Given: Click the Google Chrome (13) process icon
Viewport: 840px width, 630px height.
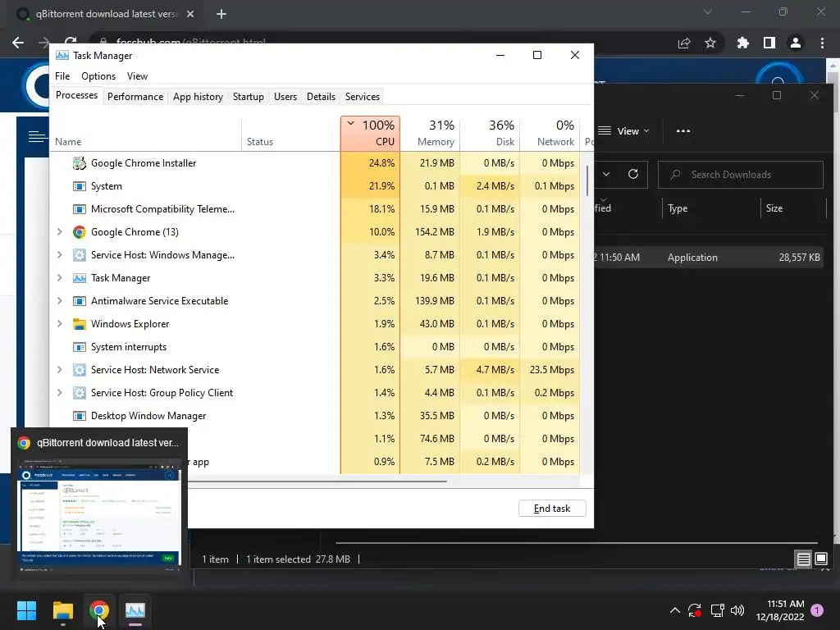Looking at the screenshot, I should click(x=80, y=232).
